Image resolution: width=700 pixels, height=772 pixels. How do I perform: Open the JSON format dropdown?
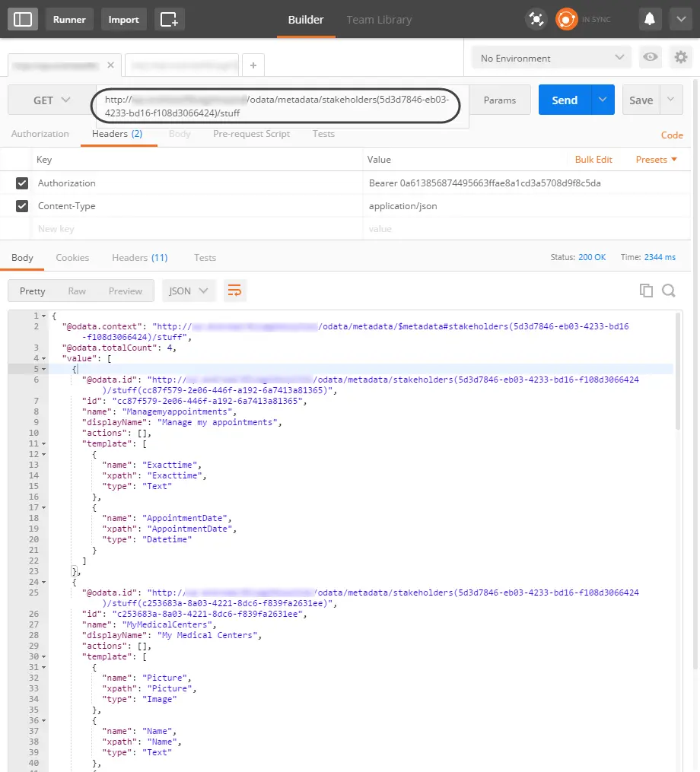pos(188,291)
